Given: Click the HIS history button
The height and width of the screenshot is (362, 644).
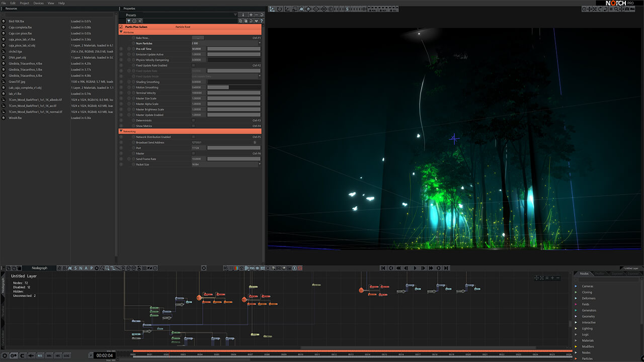Looking at the screenshot, I should click(58, 355).
